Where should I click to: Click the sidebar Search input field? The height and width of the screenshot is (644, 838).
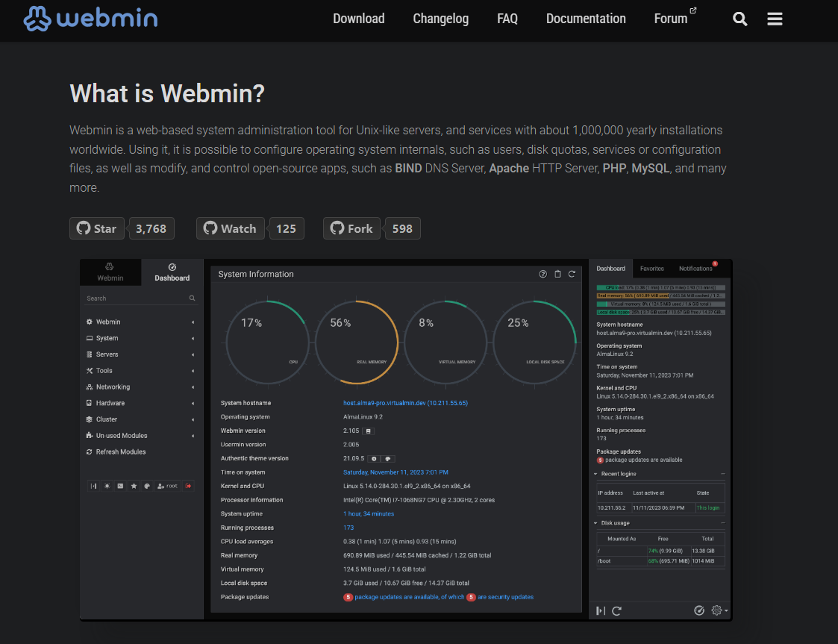pyautogui.click(x=140, y=298)
